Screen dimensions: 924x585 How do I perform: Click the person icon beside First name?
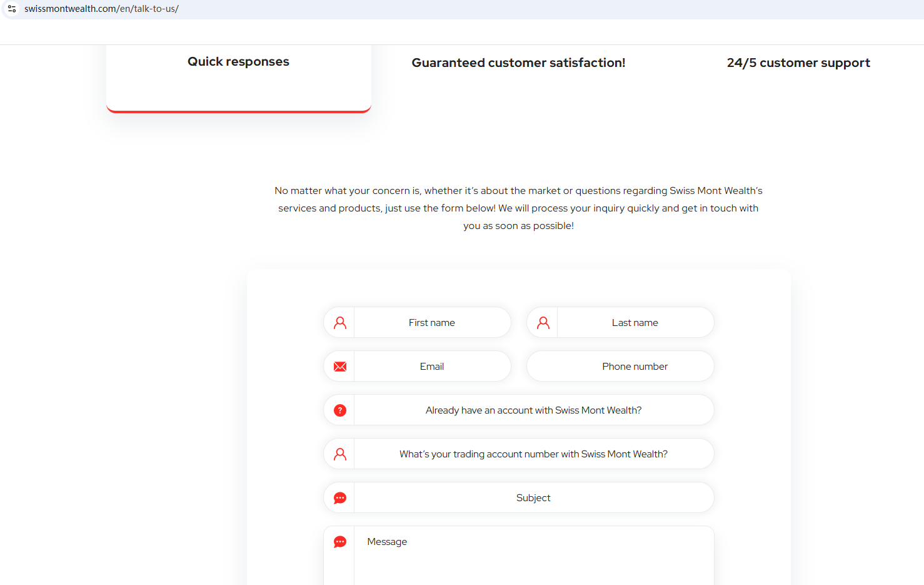pyautogui.click(x=340, y=323)
